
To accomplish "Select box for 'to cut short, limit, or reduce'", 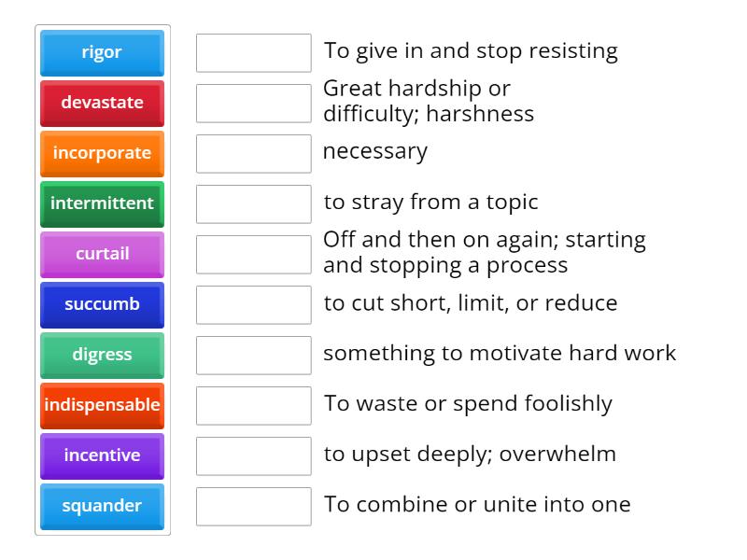I will (x=253, y=305).
